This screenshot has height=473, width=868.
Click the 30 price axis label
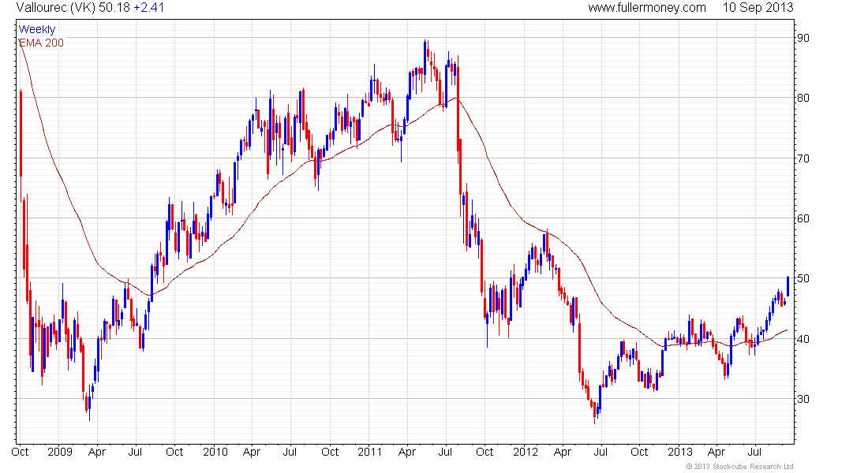803,399
